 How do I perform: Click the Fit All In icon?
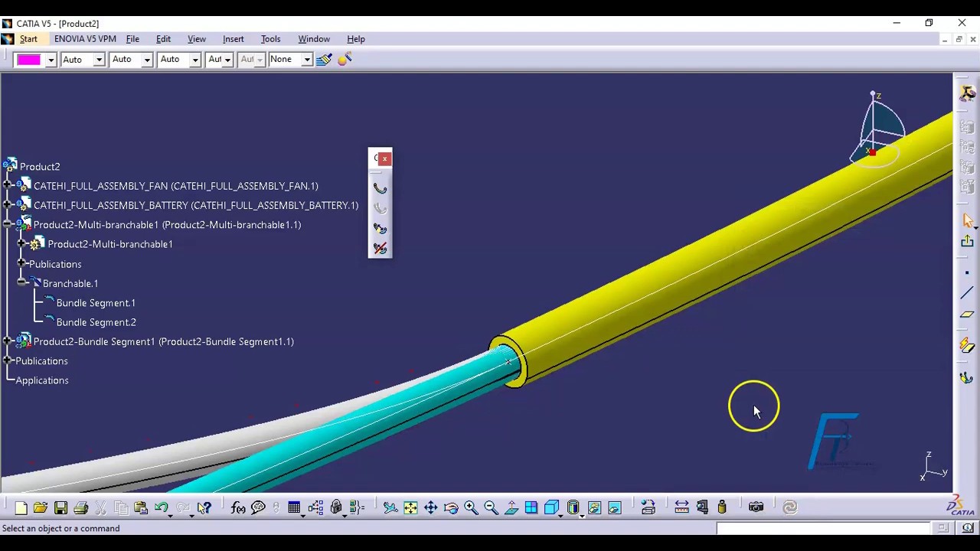410,507
